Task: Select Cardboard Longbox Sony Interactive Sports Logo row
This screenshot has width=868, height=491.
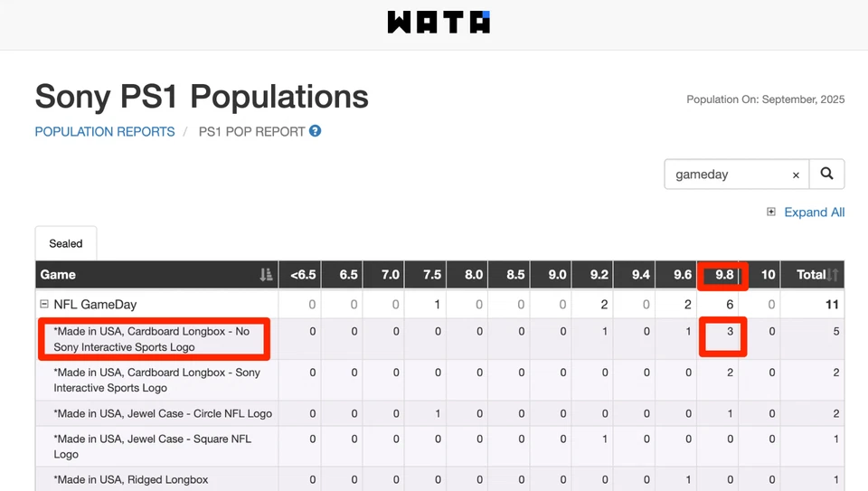Action: (x=156, y=380)
